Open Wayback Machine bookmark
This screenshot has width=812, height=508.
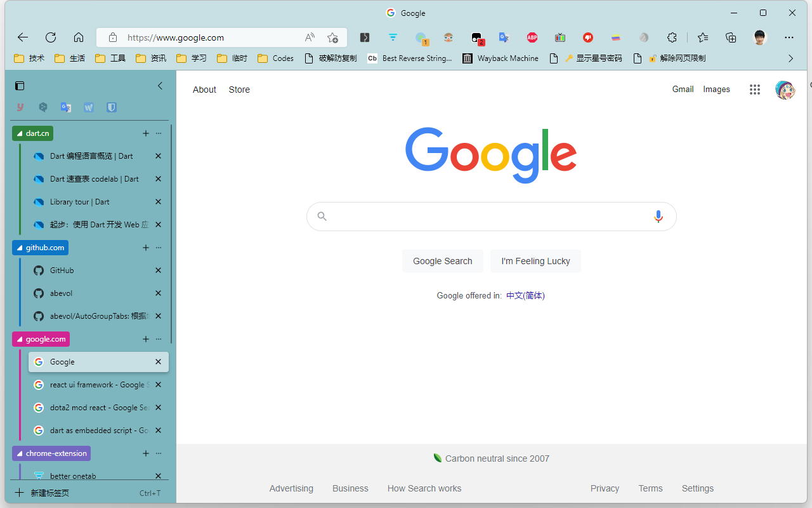pyautogui.click(x=501, y=58)
